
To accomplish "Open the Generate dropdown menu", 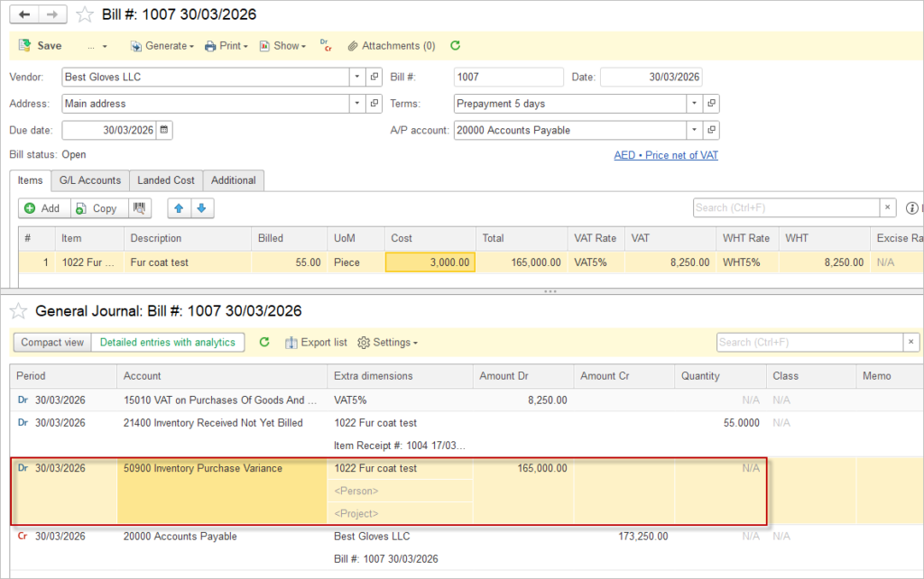I will (162, 46).
